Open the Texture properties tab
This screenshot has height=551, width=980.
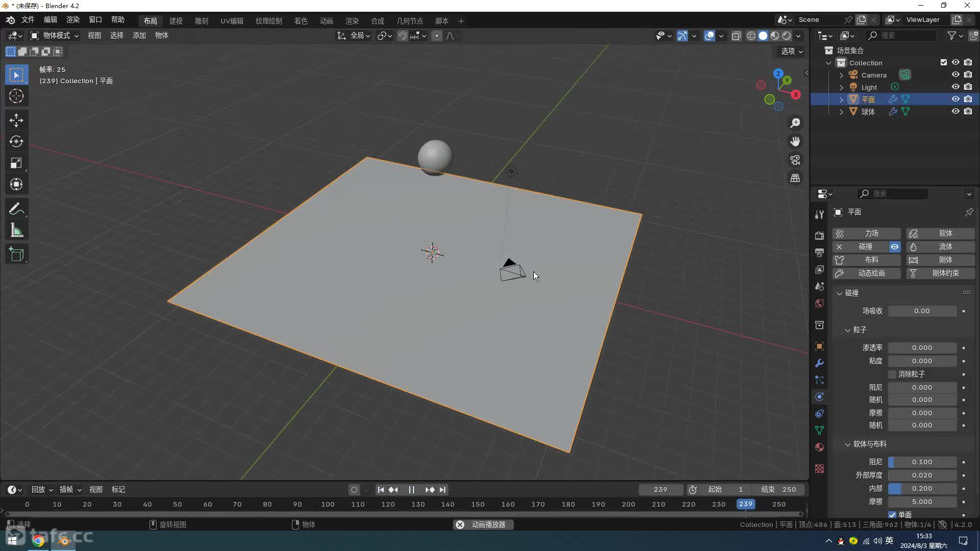tap(819, 468)
